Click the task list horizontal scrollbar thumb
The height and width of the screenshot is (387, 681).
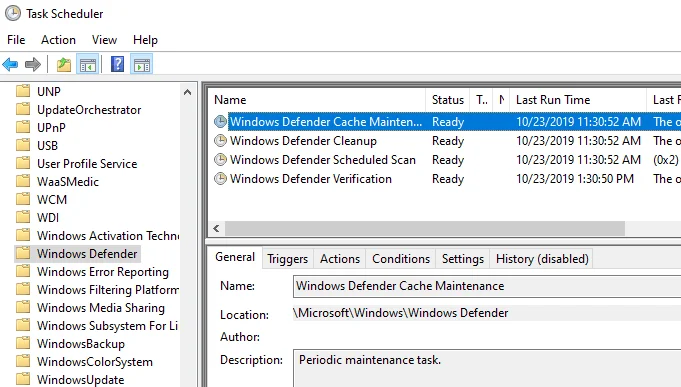tap(425, 228)
